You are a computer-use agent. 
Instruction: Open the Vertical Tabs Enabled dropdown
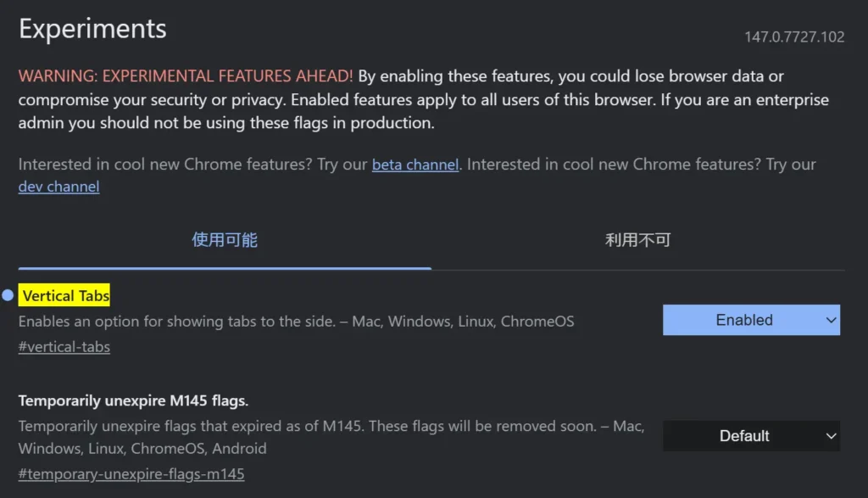[751, 320]
